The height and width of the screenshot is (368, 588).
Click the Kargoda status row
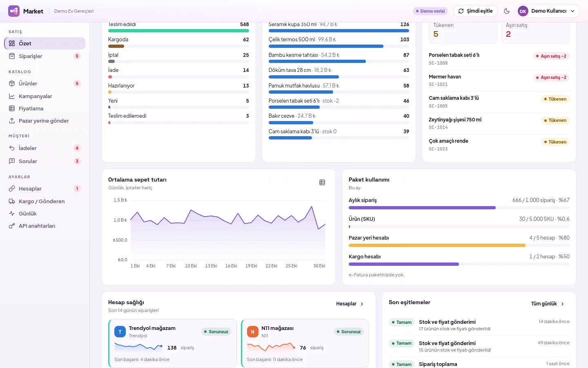click(178, 42)
